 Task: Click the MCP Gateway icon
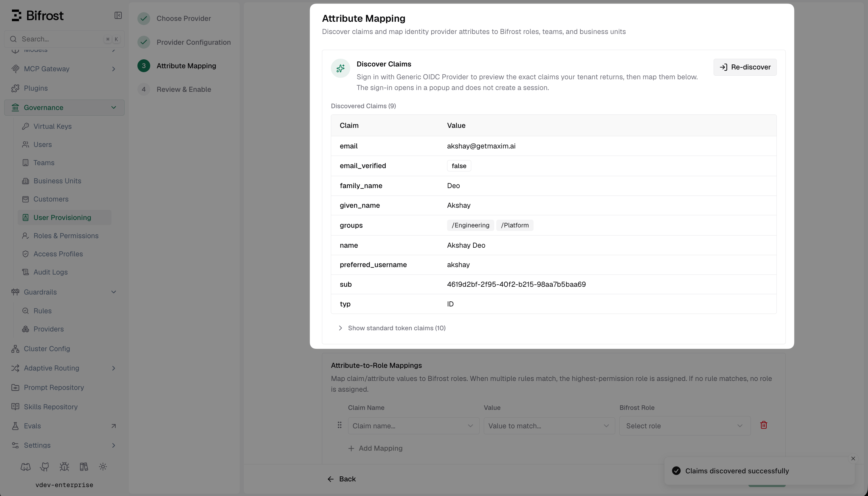click(15, 69)
